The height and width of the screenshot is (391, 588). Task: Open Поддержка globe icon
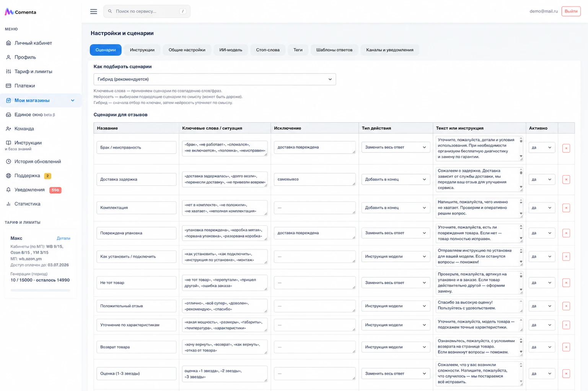click(x=8, y=175)
